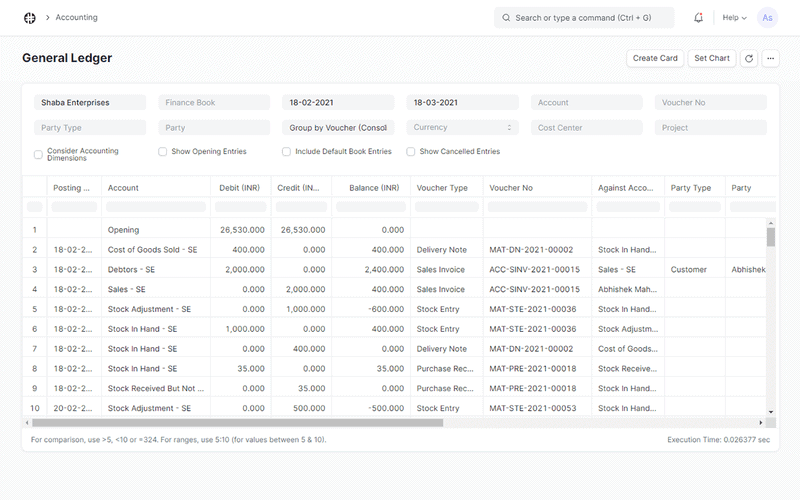
Task: Go to Accounting breadcrumb
Action: (x=77, y=18)
